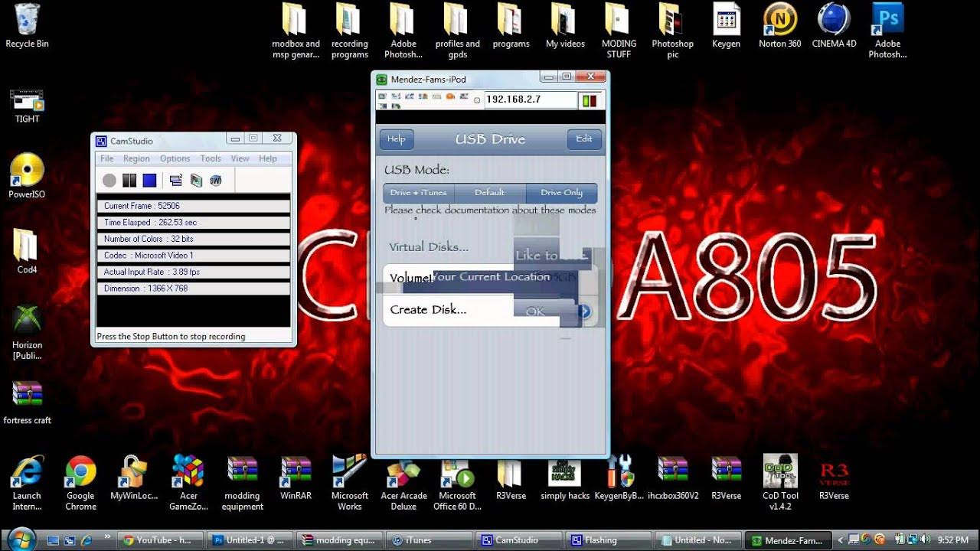
Task: Switch to the YouTube Chrome taskbar item
Action: (x=162, y=540)
